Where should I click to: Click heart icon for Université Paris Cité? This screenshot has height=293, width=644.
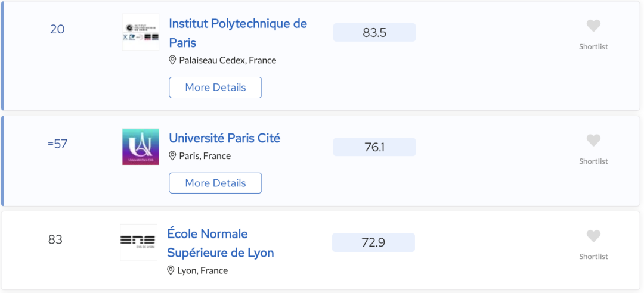593,140
